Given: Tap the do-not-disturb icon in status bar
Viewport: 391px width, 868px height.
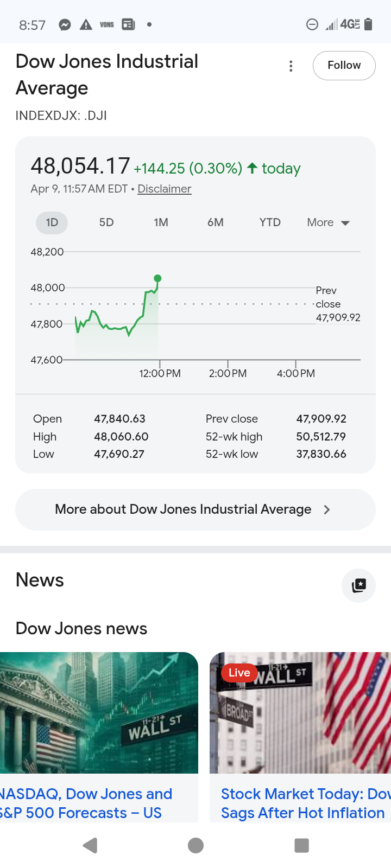Looking at the screenshot, I should [x=312, y=24].
